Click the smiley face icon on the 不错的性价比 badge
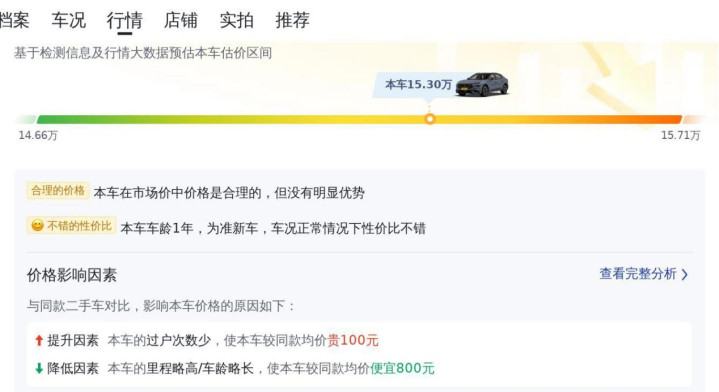This screenshot has width=719, height=392. pos(38,225)
